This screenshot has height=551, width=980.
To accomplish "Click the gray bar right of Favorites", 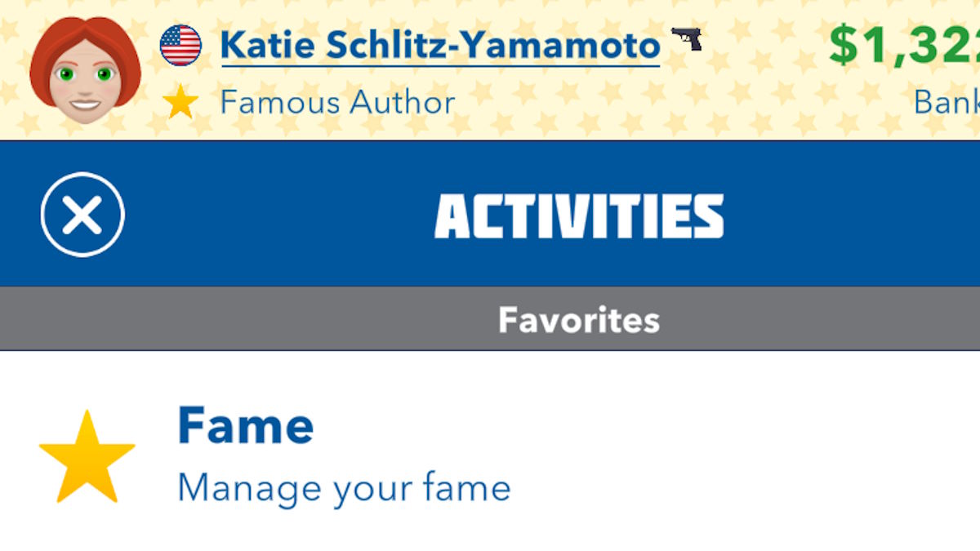I will click(x=817, y=320).
